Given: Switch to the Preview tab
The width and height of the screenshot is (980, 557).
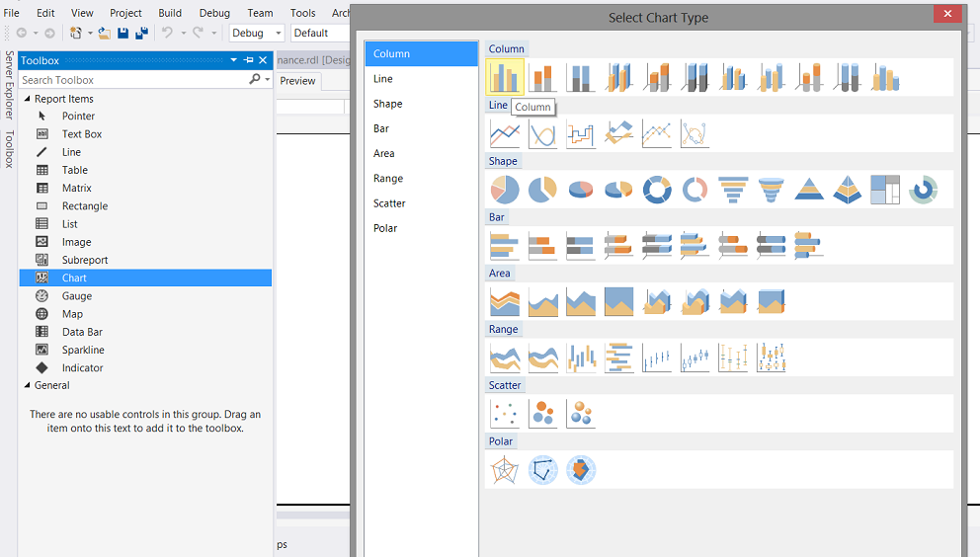Looking at the screenshot, I should [297, 81].
